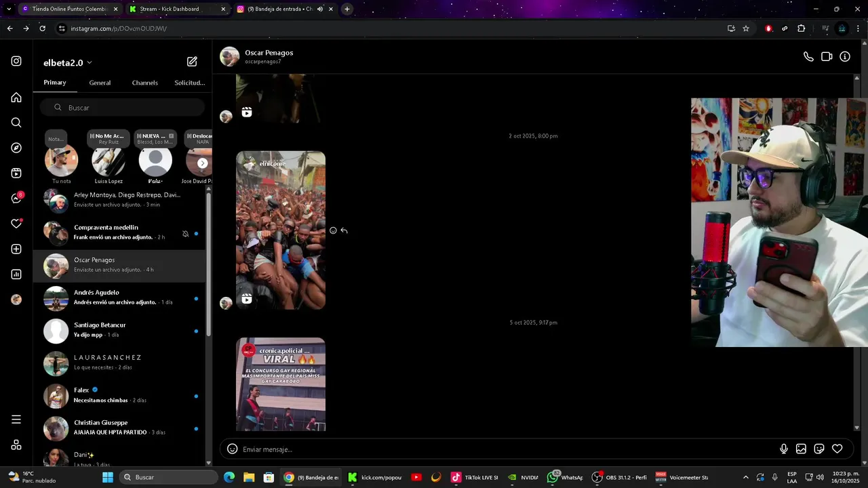Start an audio call with Oscar Penagos

(808, 57)
